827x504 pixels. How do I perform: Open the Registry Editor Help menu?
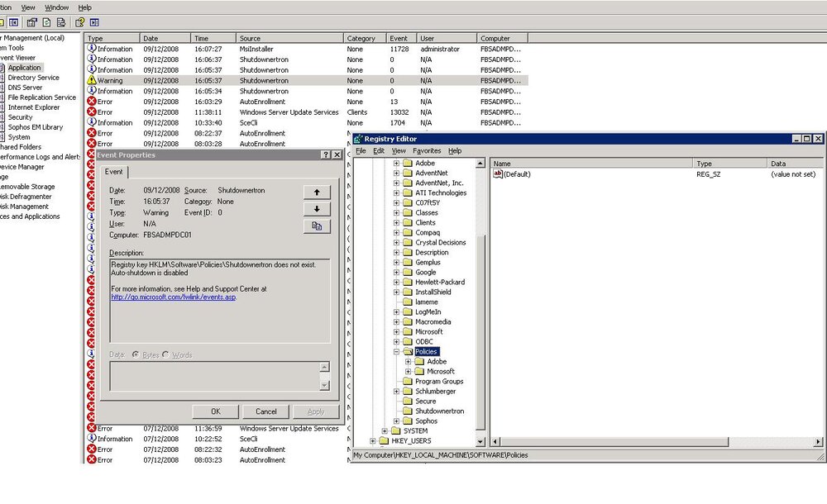pyautogui.click(x=455, y=150)
